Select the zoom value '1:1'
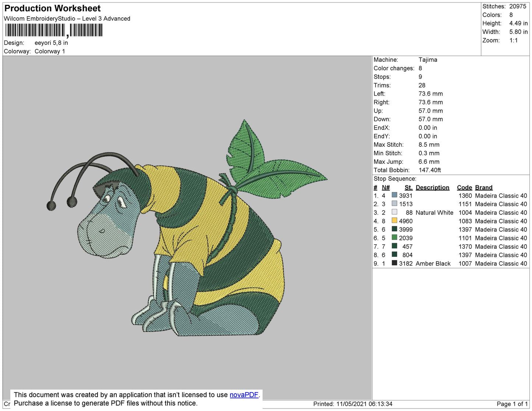532x411 pixels. click(514, 40)
